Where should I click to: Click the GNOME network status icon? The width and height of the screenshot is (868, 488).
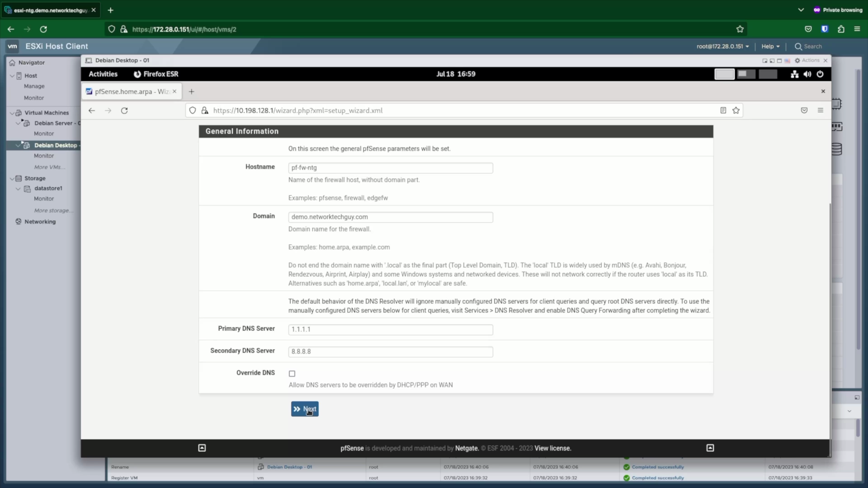(794, 74)
